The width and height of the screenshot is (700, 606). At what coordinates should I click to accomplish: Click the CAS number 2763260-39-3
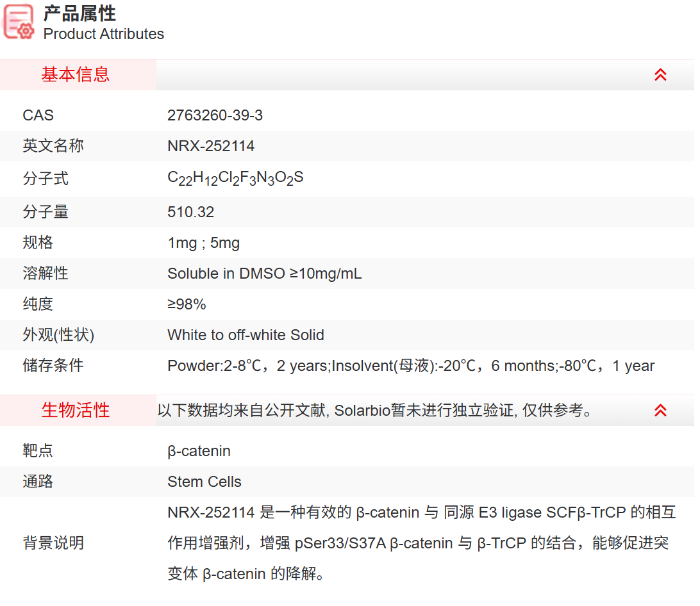(215, 115)
